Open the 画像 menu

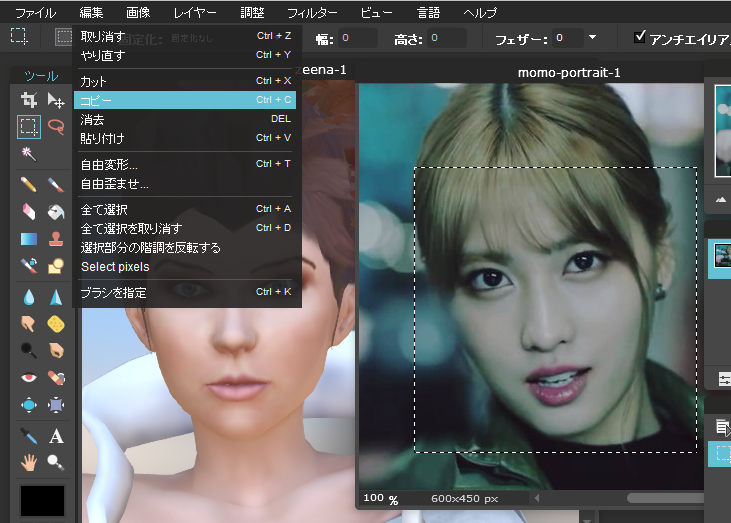click(138, 13)
